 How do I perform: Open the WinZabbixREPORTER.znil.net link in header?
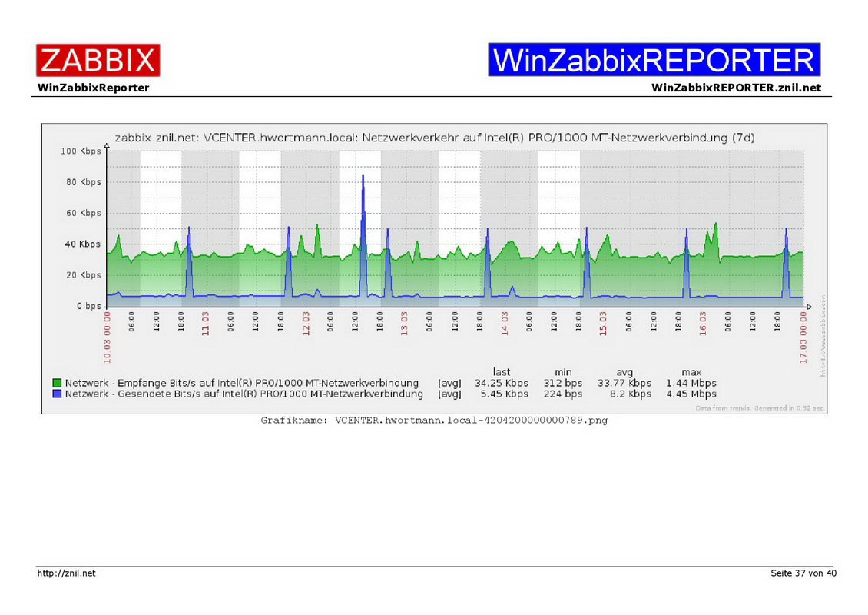pyautogui.click(x=736, y=88)
